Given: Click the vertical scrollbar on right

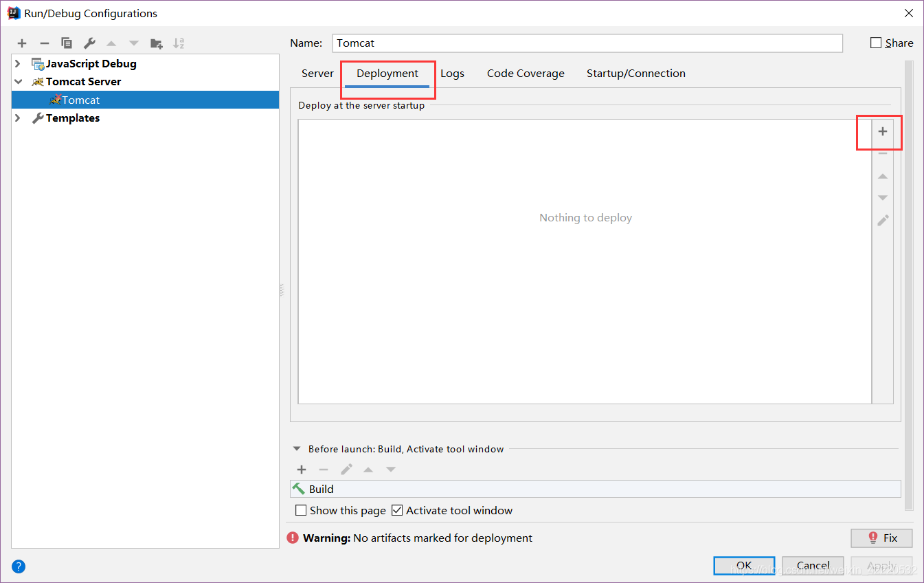Looking at the screenshot, I should tap(909, 285).
